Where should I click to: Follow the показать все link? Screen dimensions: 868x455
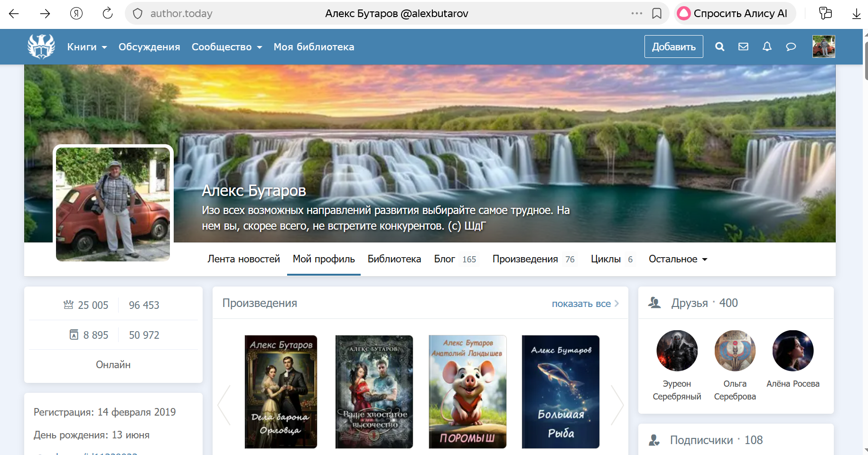coord(585,304)
